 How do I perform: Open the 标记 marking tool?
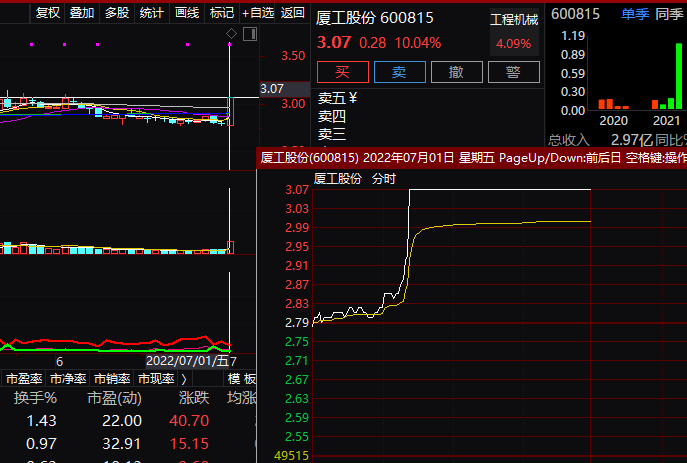click(222, 13)
